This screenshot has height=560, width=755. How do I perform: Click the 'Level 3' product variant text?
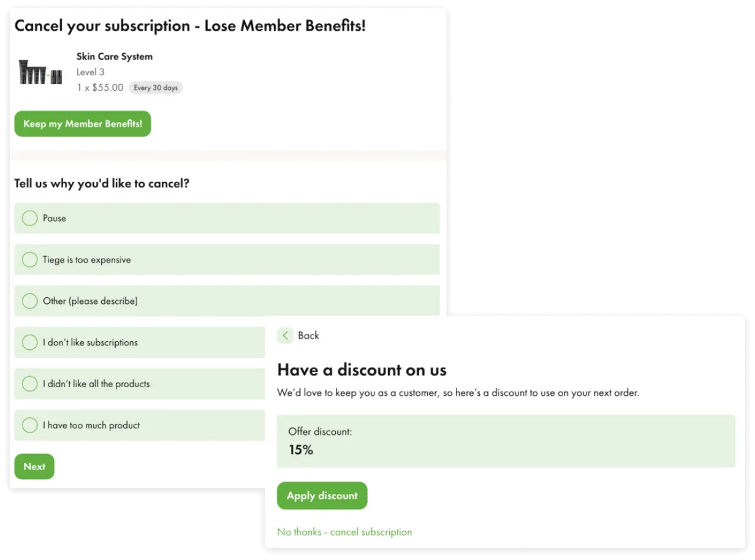(90, 72)
